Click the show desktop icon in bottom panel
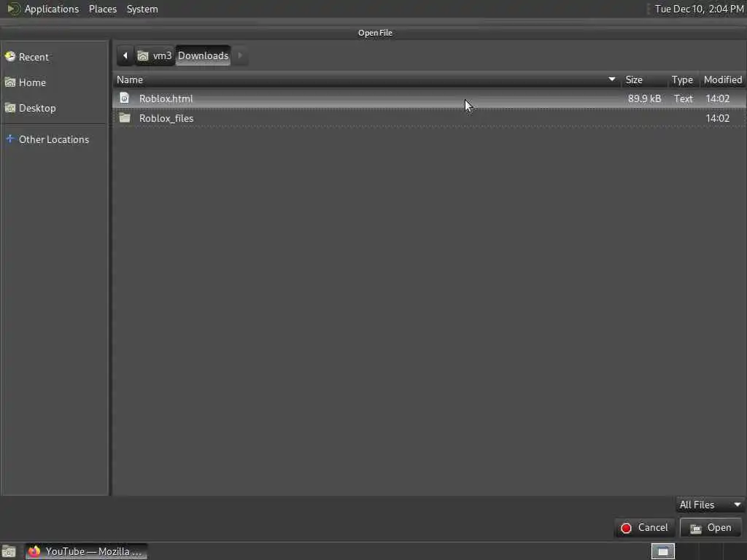This screenshot has height=560, width=747. [x=9, y=552]
